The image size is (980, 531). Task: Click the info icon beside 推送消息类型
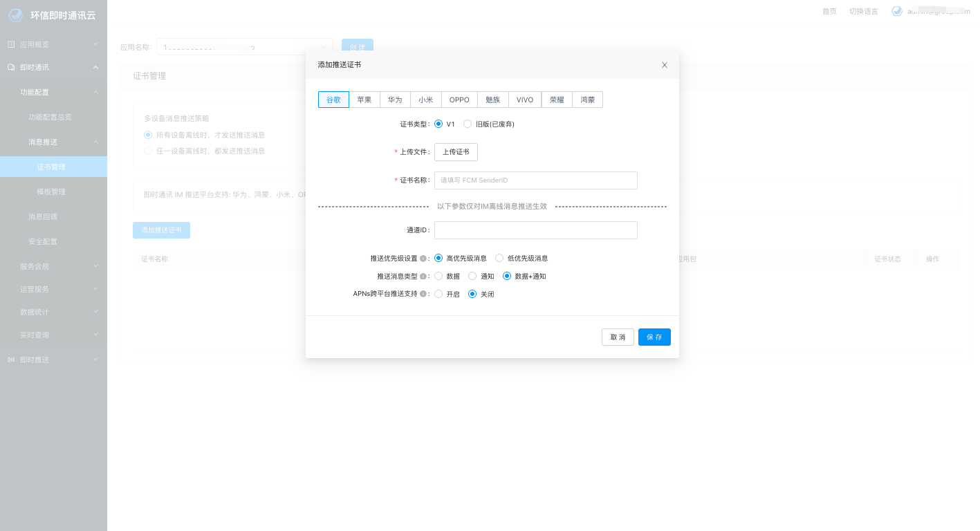(x=423, y=277)
